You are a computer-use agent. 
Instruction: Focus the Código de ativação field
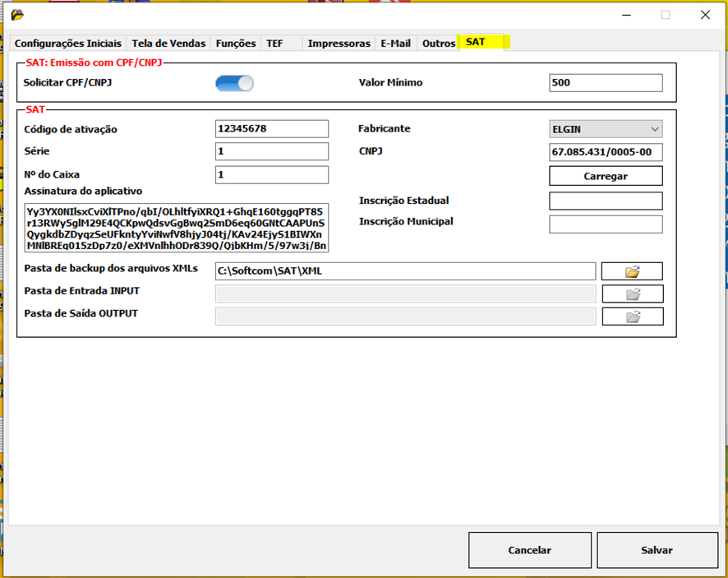point(272,129)
